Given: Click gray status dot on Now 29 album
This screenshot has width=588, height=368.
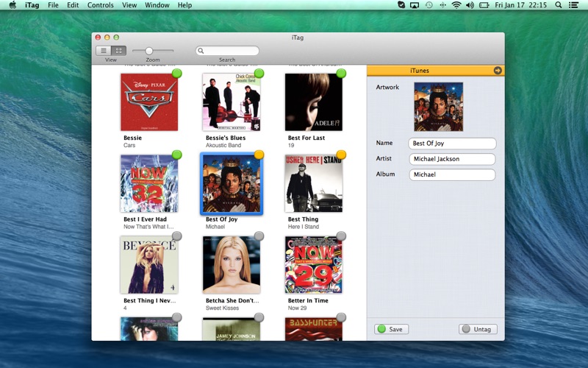Looking at the screenshot, I should pos(341,236).
